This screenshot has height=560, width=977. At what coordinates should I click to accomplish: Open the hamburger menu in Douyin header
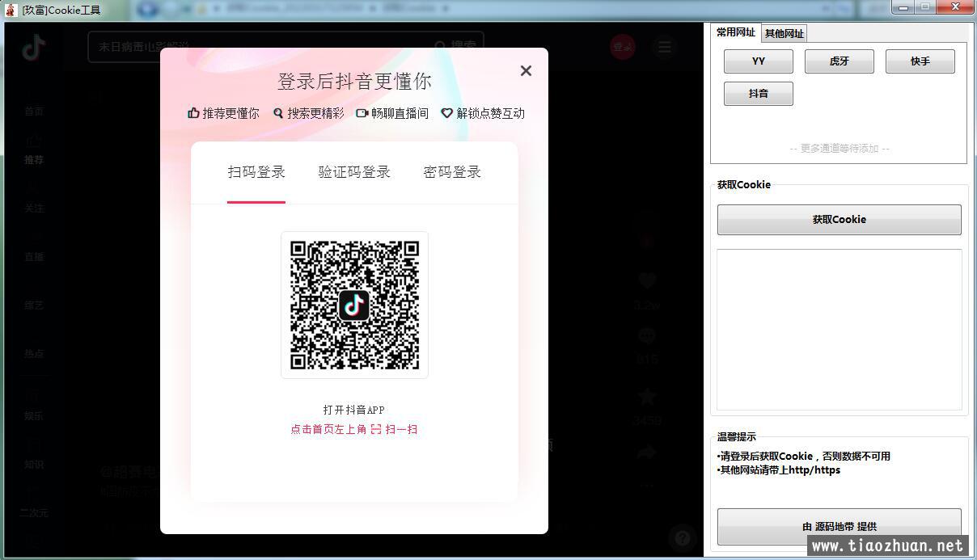tap(664, 47)
